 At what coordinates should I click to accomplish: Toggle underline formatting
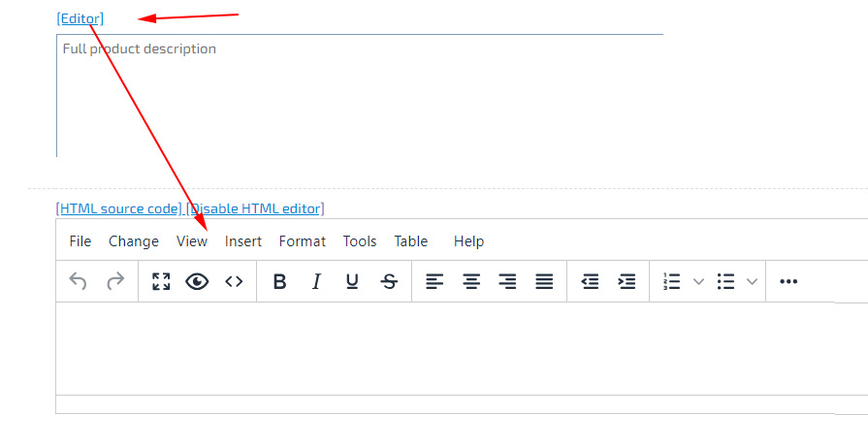click(x=352, y=281)
